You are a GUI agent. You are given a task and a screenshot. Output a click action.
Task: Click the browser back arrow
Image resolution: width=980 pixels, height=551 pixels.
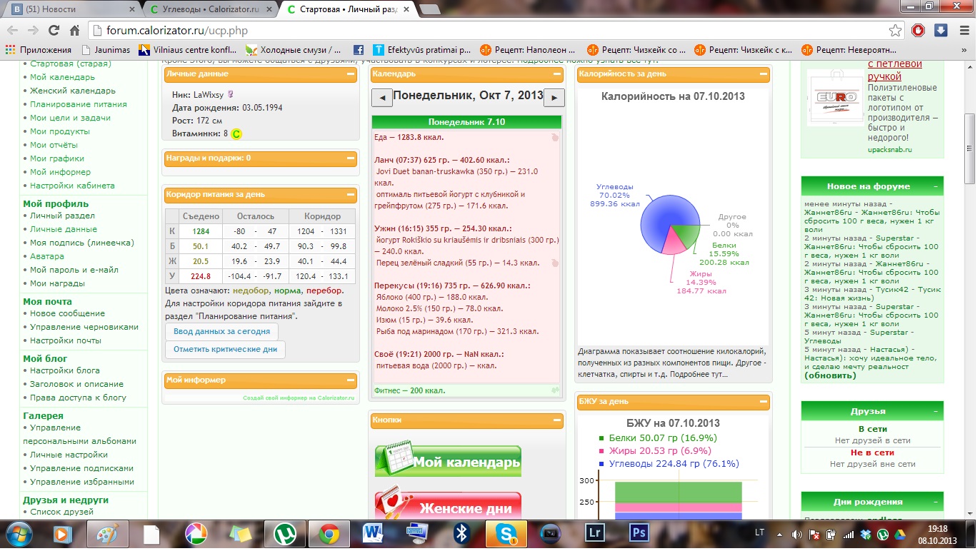[x=12, y=31]
